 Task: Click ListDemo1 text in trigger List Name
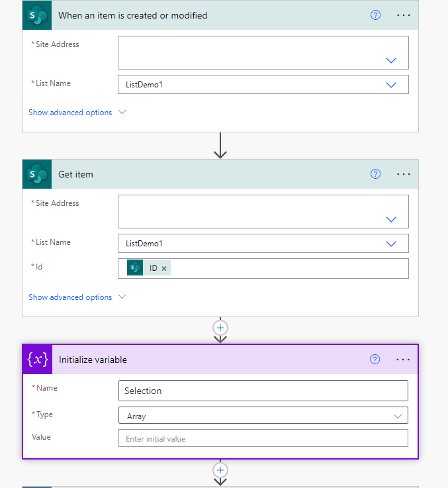144,85
